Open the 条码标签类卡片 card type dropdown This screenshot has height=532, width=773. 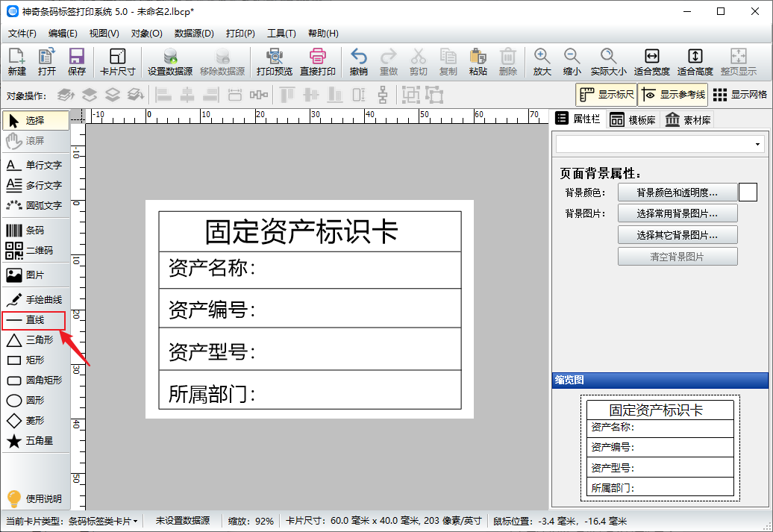[102, 521]
